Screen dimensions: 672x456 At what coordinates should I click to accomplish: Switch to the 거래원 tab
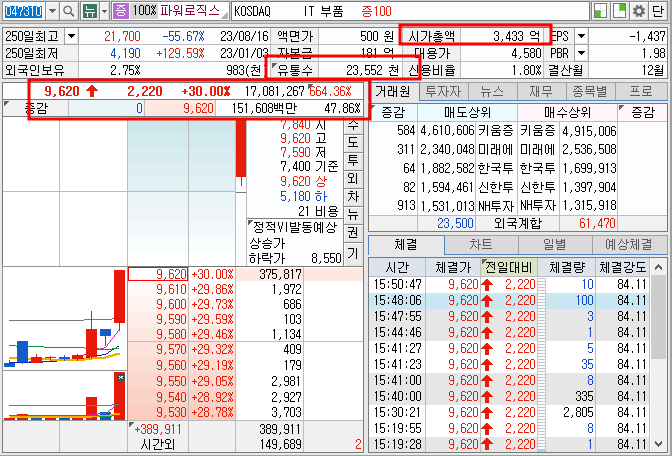(393, 91)
